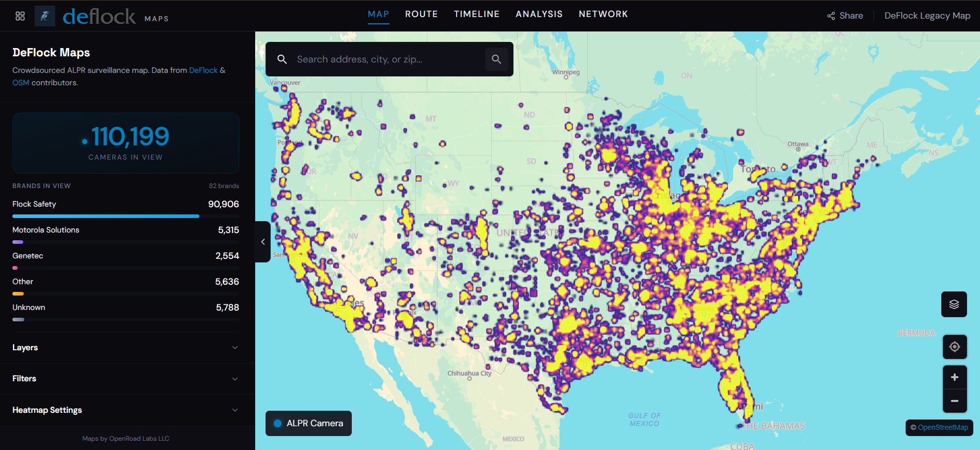
Task: Click the 110,199 cameras in view counter
Action: pyautogui.click(x=126, y=143)
